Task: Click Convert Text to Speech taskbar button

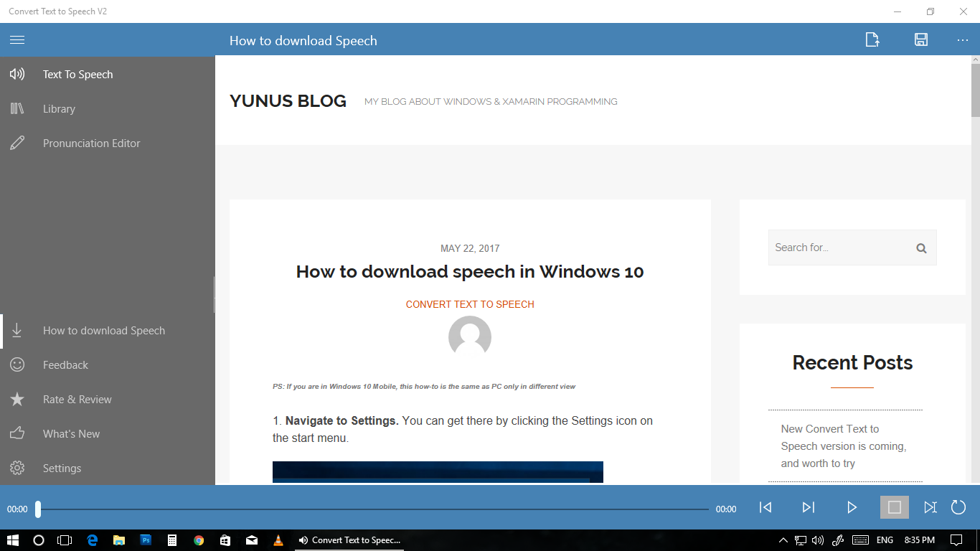Action: (x=350, y=540)
